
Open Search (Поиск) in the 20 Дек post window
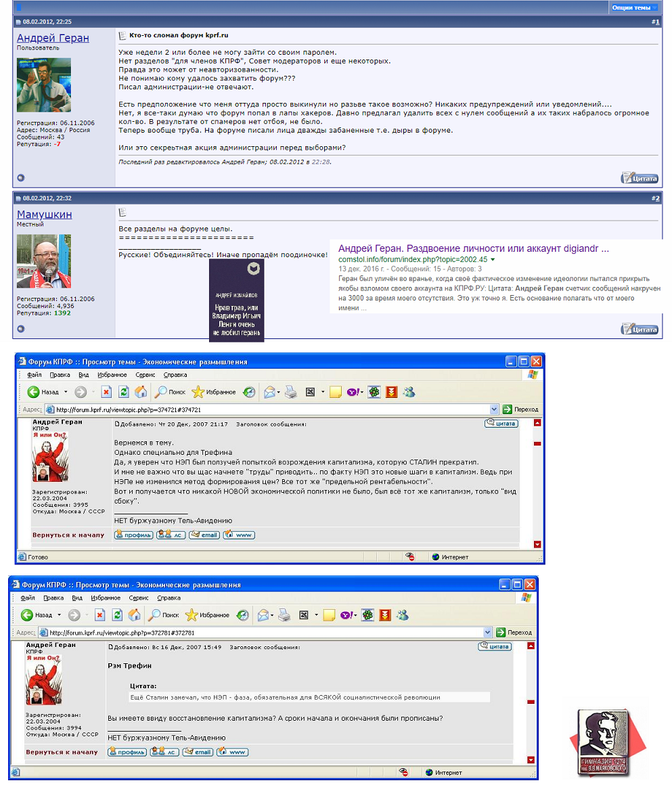pyautogui.click(x=170, y=393)
